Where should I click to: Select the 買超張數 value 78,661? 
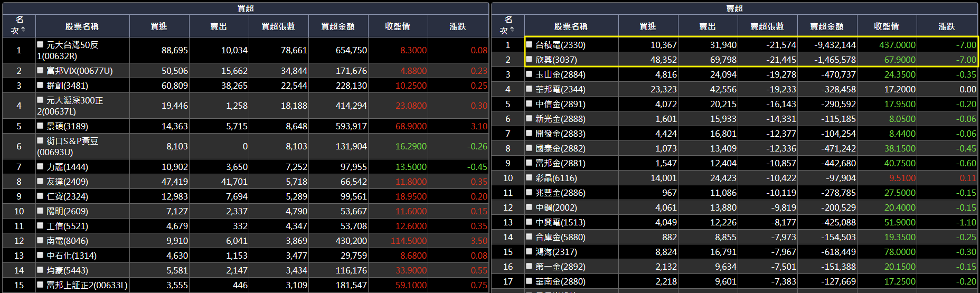click(294, 50)
